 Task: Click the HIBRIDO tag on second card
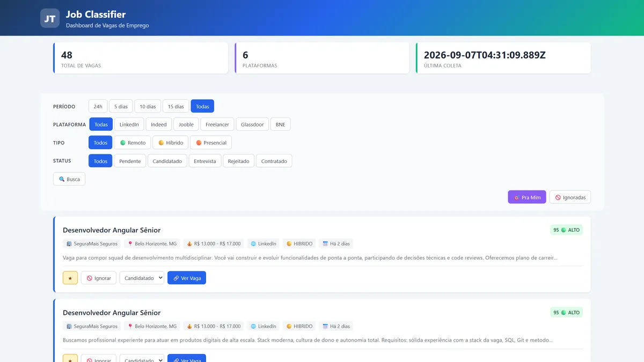pos(299,326)
